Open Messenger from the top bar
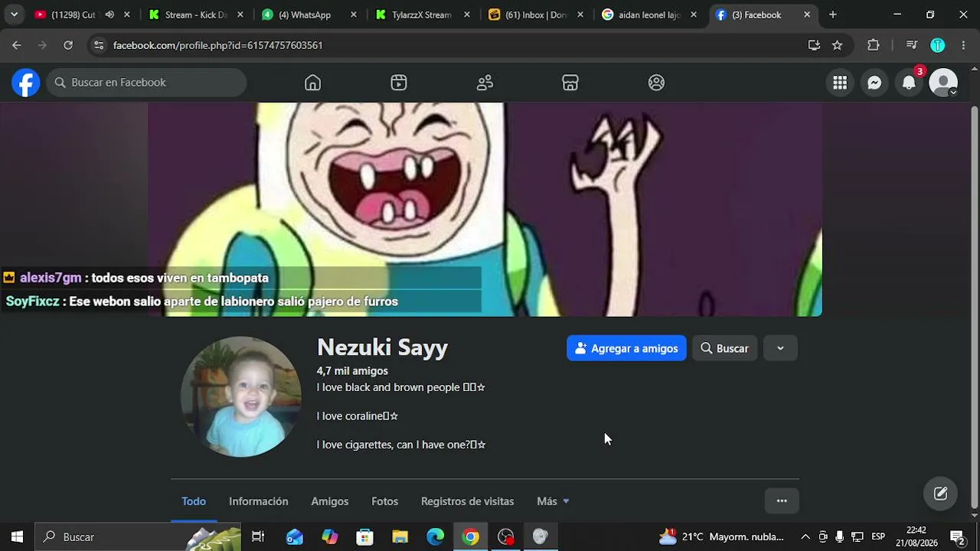Viewport: 980px width, 551px height. coord(874,83)
